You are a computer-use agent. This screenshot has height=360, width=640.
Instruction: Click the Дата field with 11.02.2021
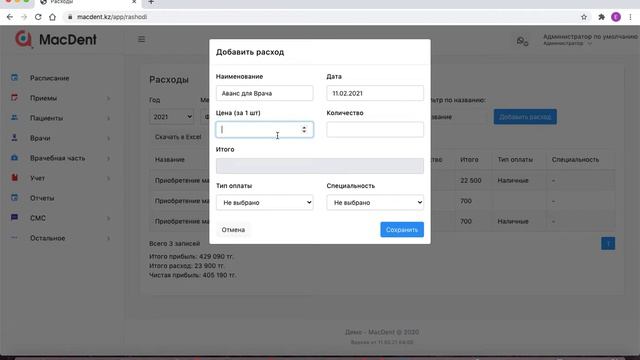pyautogui.click(x=375, y=93)
